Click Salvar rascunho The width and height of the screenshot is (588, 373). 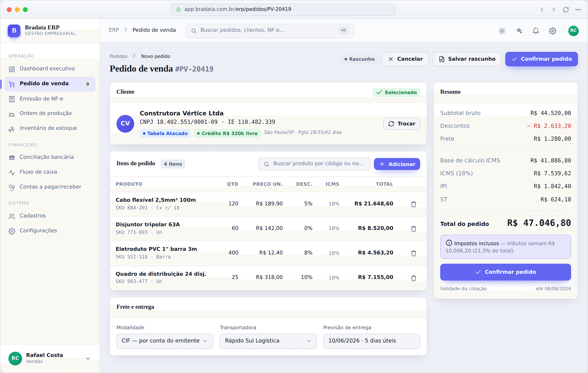click(x=467, y=59)
